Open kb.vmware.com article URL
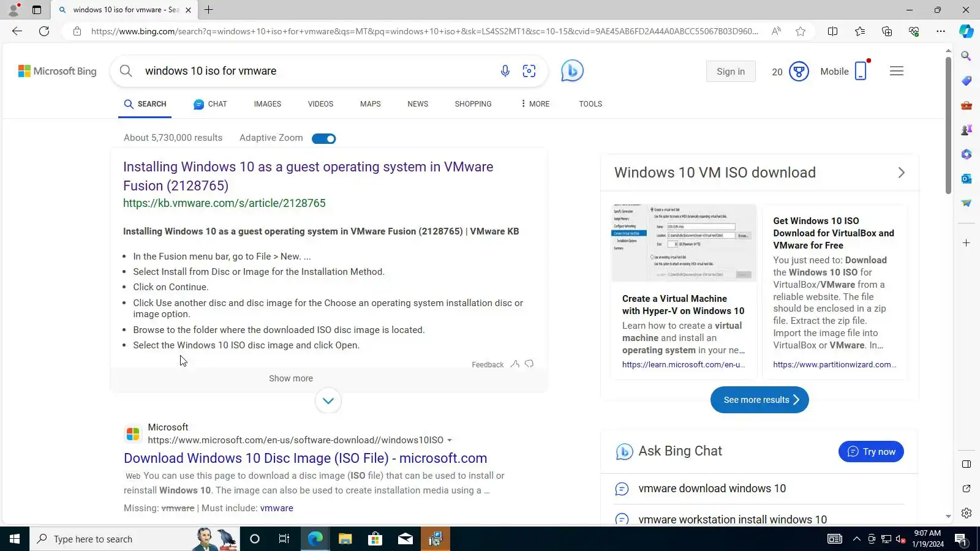 (224, 203)
